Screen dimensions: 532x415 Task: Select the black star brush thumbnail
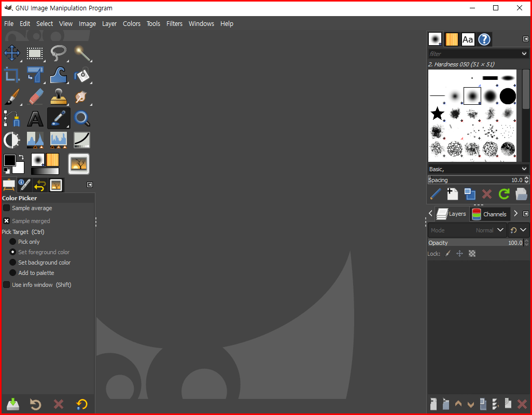[x=437, y=113]
